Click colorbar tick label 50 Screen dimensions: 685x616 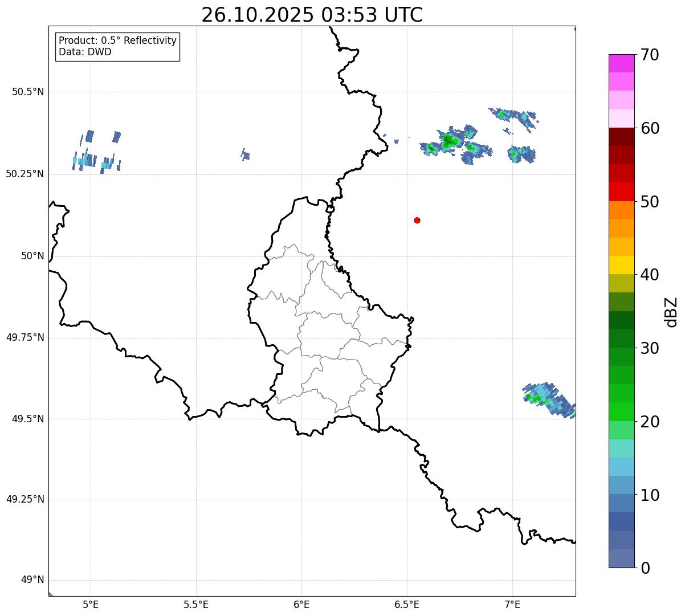pos(650,202)
